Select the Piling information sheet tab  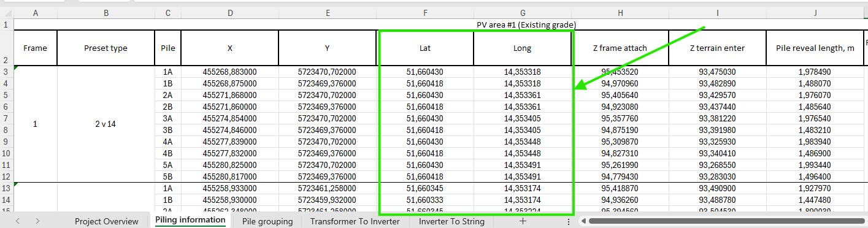190,220
